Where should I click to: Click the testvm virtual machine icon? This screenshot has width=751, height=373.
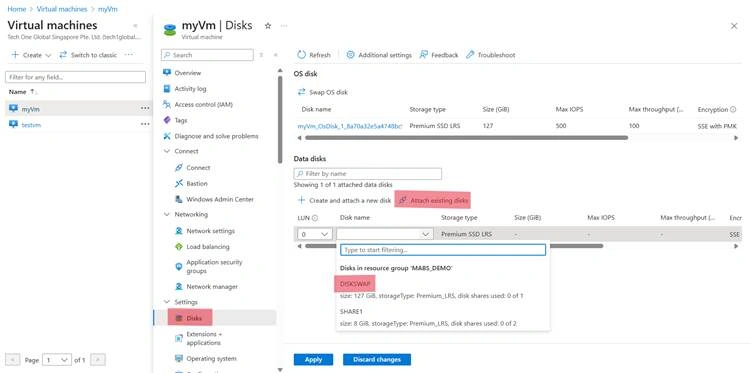13,124
